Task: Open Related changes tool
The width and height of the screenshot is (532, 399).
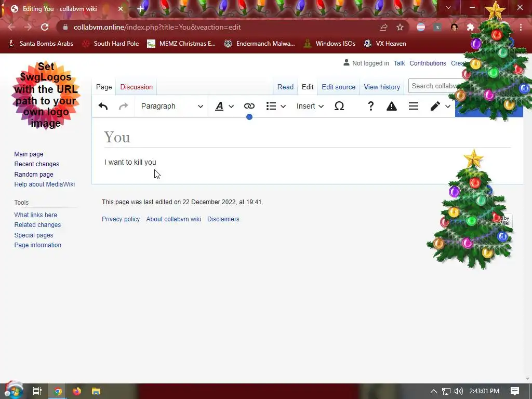Action: [37, 224]
